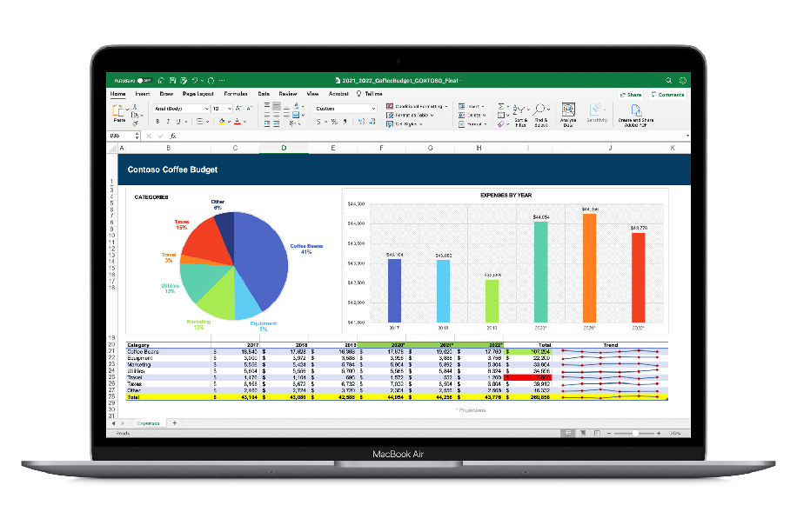
Task: Increase indent with the indent icon
Action: (277, 123)
